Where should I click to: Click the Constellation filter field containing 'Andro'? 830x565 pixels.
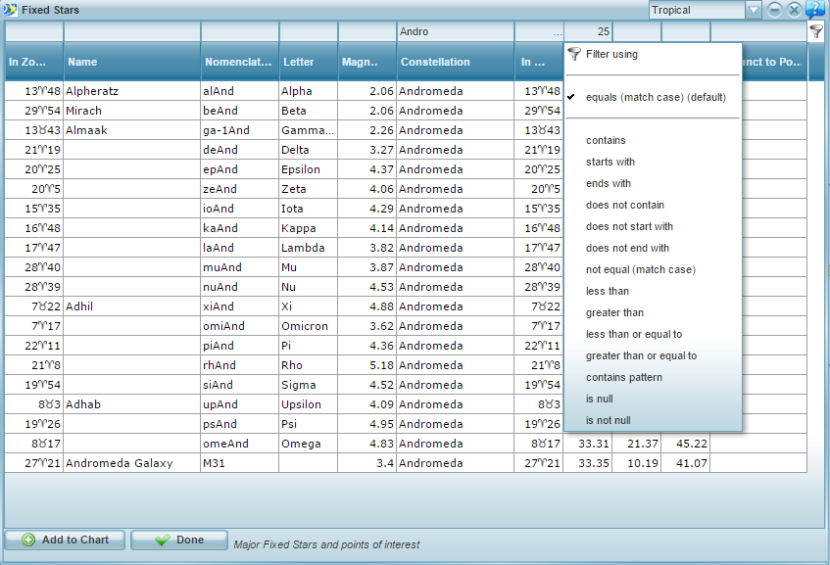point(455,32)
